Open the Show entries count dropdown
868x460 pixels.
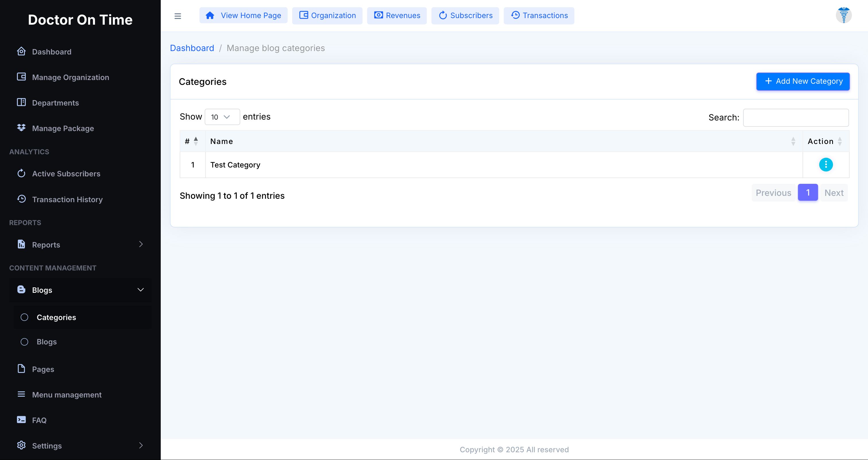[x=222, y=117]
